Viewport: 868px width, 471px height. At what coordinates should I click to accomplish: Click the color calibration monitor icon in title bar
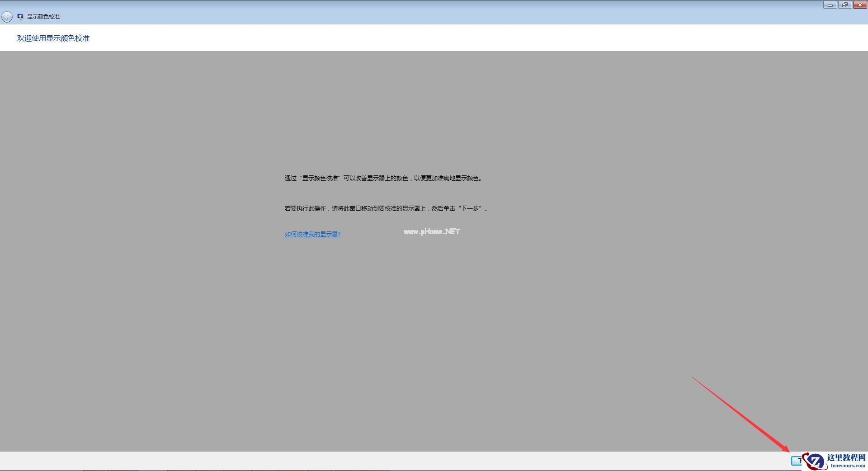(x=20, y=16)
